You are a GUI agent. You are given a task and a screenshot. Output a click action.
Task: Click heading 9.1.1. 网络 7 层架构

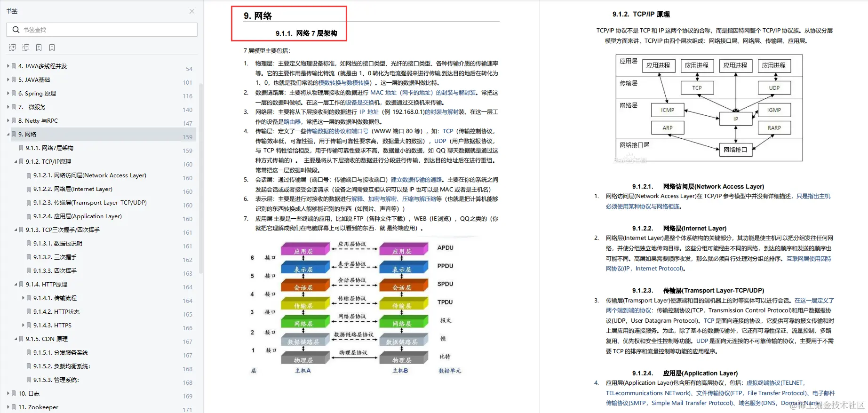[306, 33]
